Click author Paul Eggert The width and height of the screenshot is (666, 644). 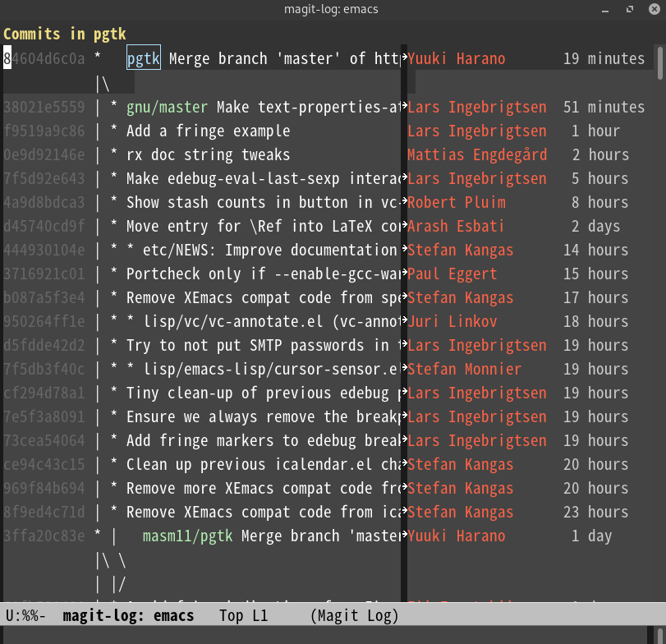[x=452, y=274]
